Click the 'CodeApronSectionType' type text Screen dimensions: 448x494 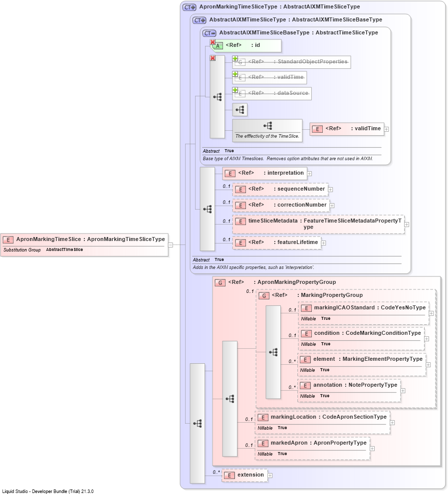click(354, 417)
